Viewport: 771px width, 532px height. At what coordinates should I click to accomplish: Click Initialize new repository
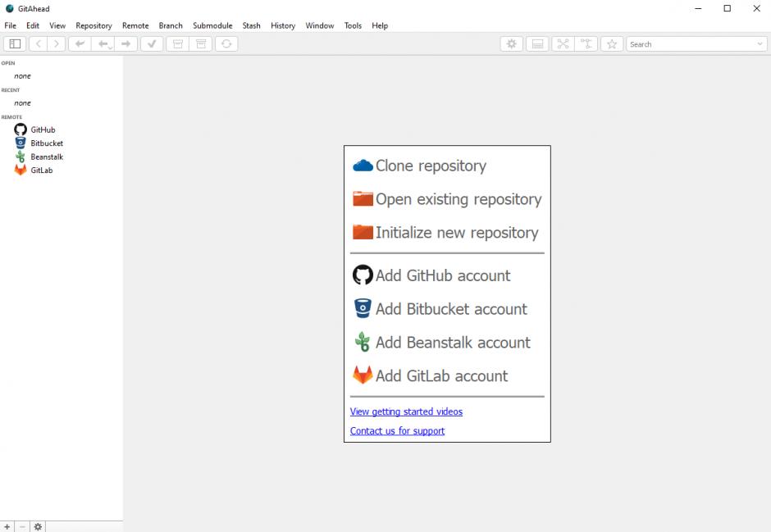tap(445, 232)
